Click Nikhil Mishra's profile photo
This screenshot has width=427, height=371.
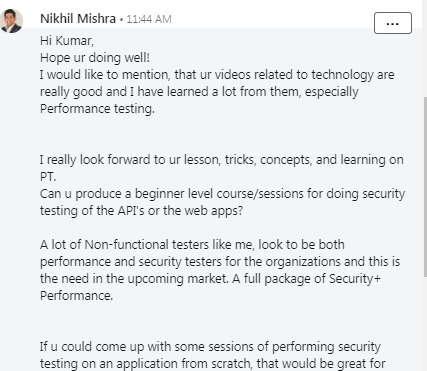[x=11, y=21]
